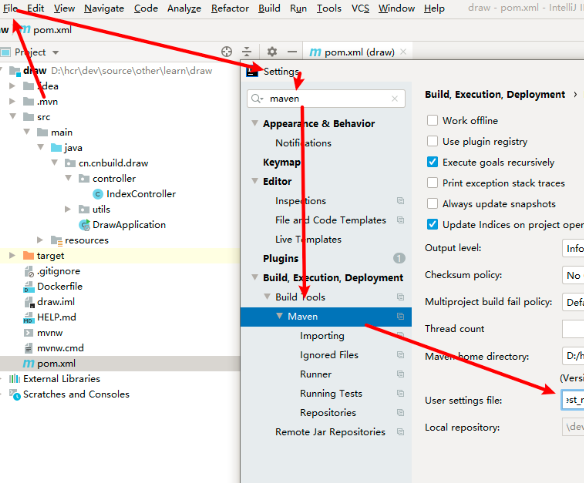Screen dimensions: 584x483
Task: Open the Build menu
Action: (269, 8)
